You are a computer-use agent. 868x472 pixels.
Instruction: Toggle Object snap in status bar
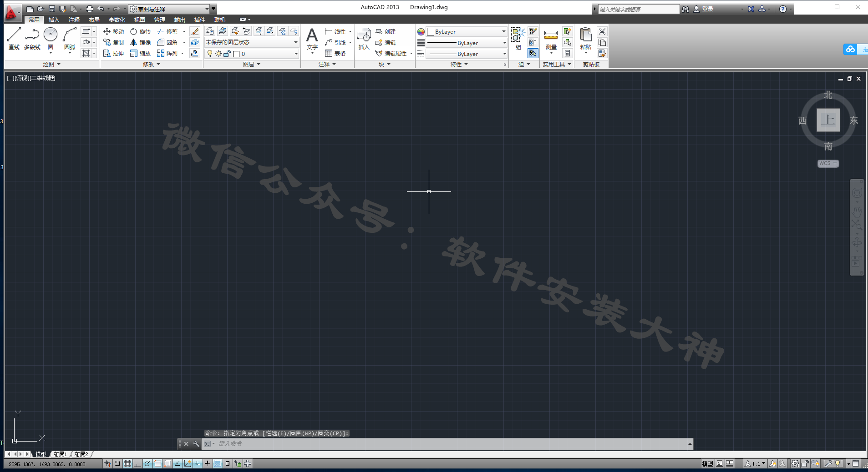(157, 463)
